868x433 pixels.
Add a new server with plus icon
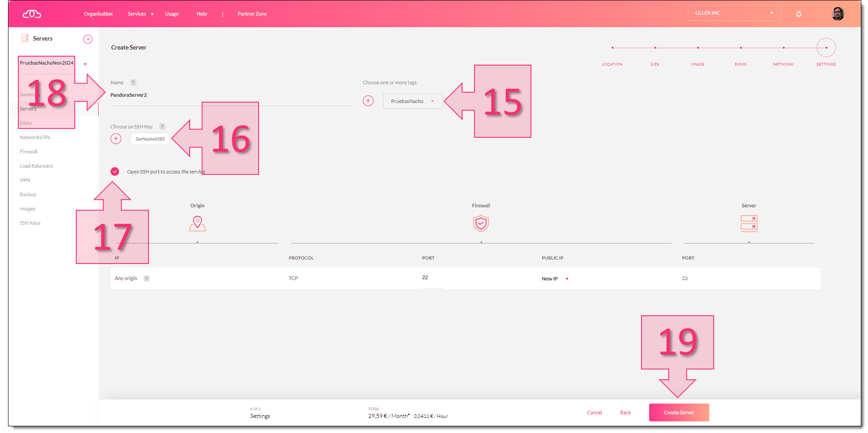[88, 39]
